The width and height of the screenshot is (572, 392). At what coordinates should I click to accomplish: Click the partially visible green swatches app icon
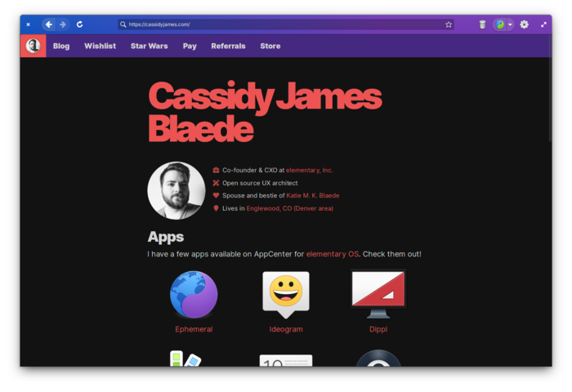(185, 359)
